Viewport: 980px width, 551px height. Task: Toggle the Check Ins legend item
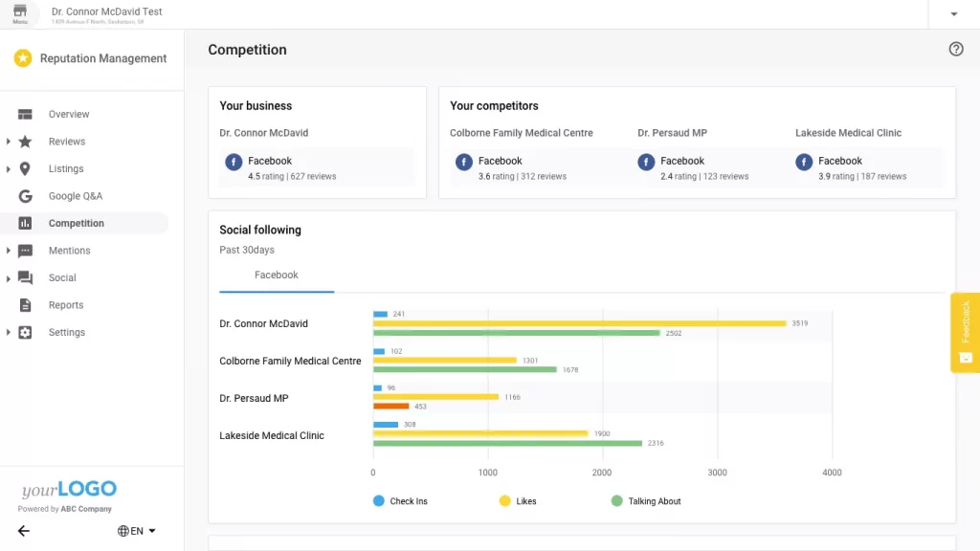tap(400, 501)
